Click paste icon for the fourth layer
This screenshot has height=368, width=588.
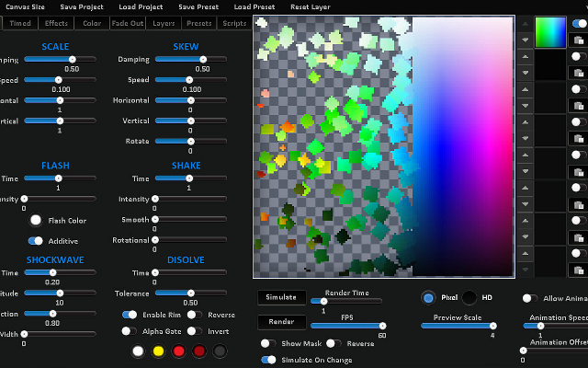pyautogui.click(x=579, y=139)
